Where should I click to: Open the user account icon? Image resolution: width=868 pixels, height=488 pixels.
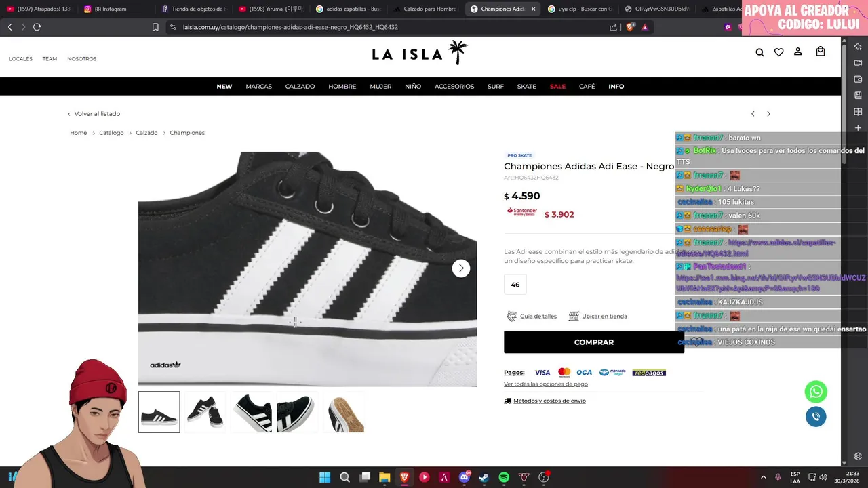point(798,52)
